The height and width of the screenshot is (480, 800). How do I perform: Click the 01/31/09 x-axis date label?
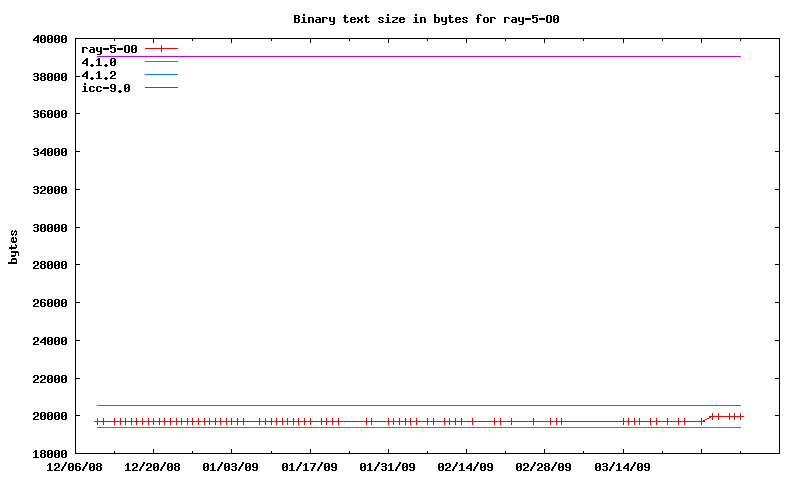(x=387, y=467)
